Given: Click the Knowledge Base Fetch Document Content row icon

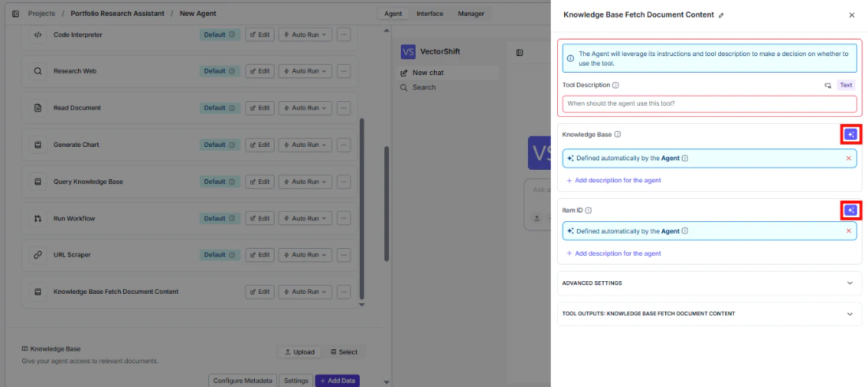Looking at the screenshot, I should (38, 291).
